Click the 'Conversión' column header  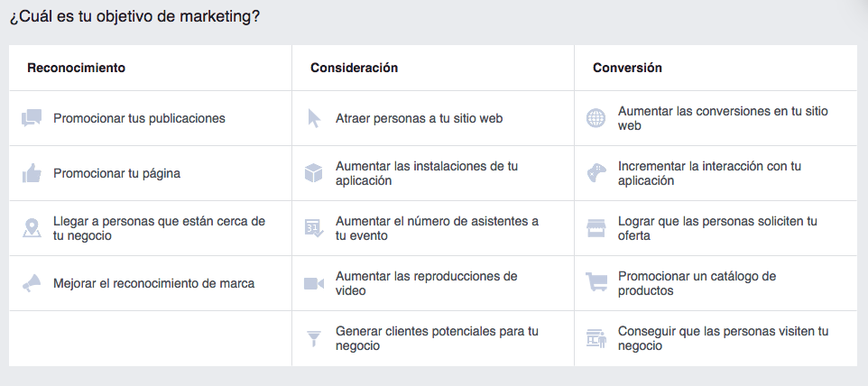click(627, 68)
